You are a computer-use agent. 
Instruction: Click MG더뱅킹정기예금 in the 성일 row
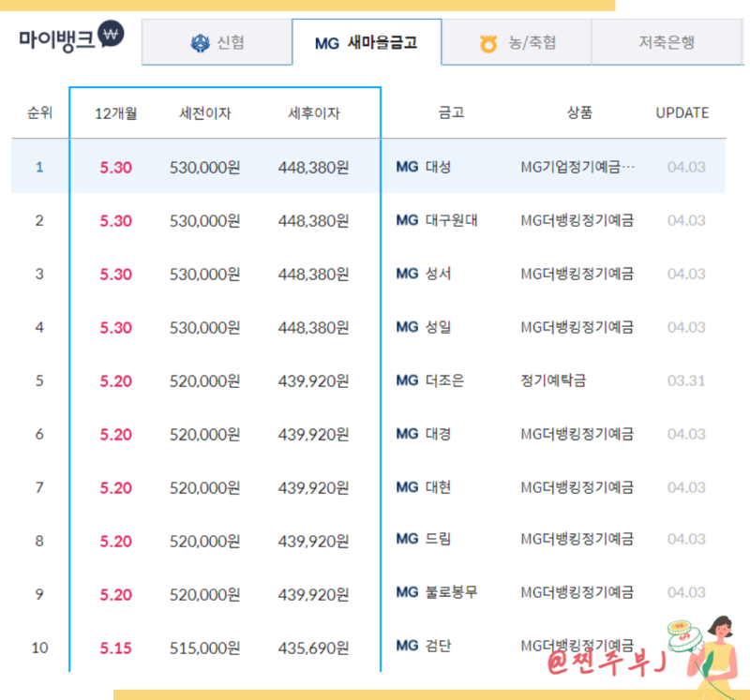pyautogui.click(x=577, y=327)
